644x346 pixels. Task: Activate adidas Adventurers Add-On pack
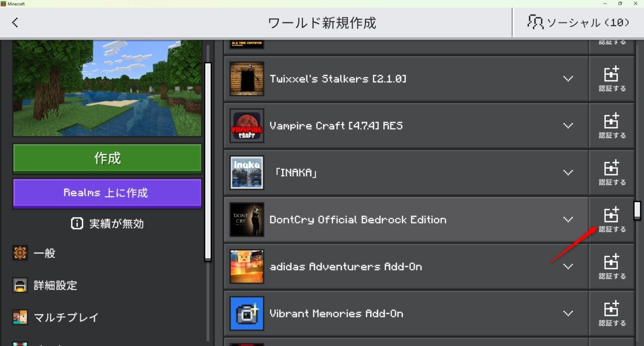[x=612, y=267]
